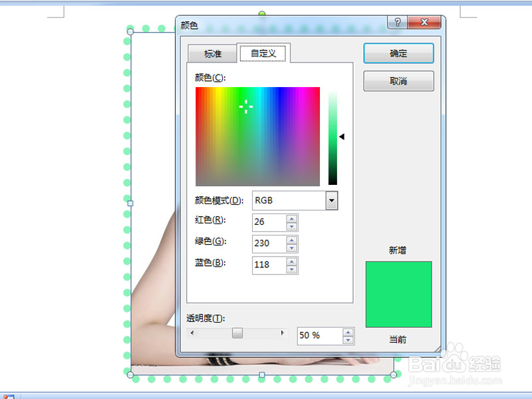
Task: Switch to the 标准 tab
Action: [x=212, y=54]
